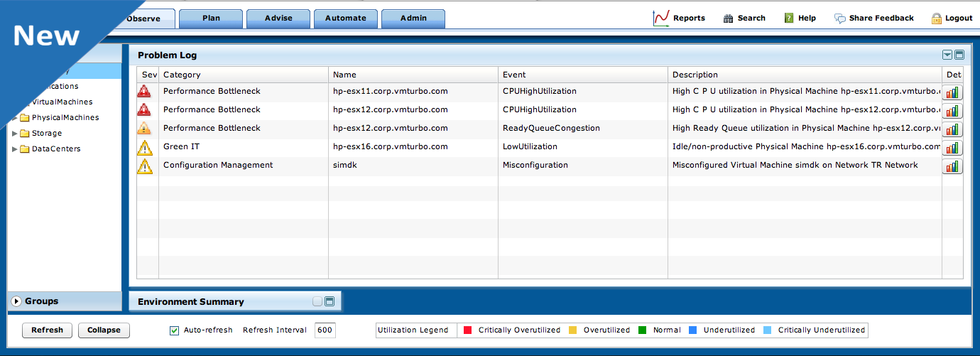Open details chart for hp-esx11 CPUHighUtilization row

click(952, 92)
